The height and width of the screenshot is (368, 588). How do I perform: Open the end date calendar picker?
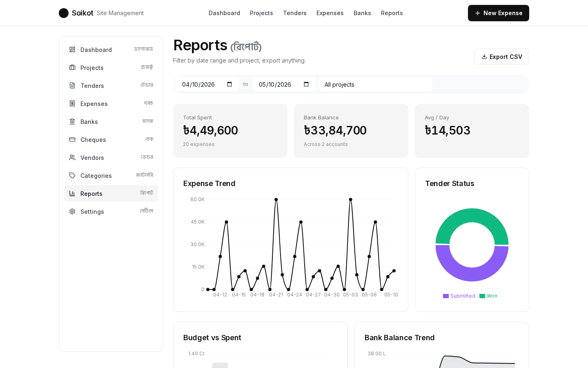coord(306,84)
